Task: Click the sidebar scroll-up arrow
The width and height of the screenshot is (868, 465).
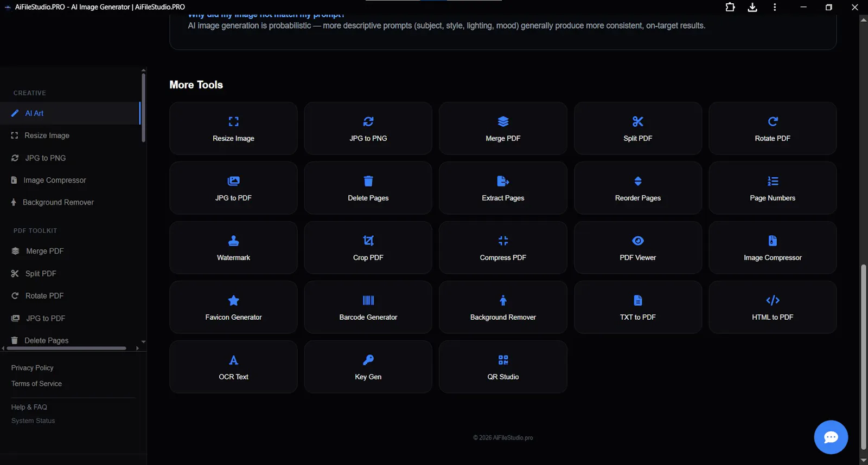Action: click(x=143, y=70)
